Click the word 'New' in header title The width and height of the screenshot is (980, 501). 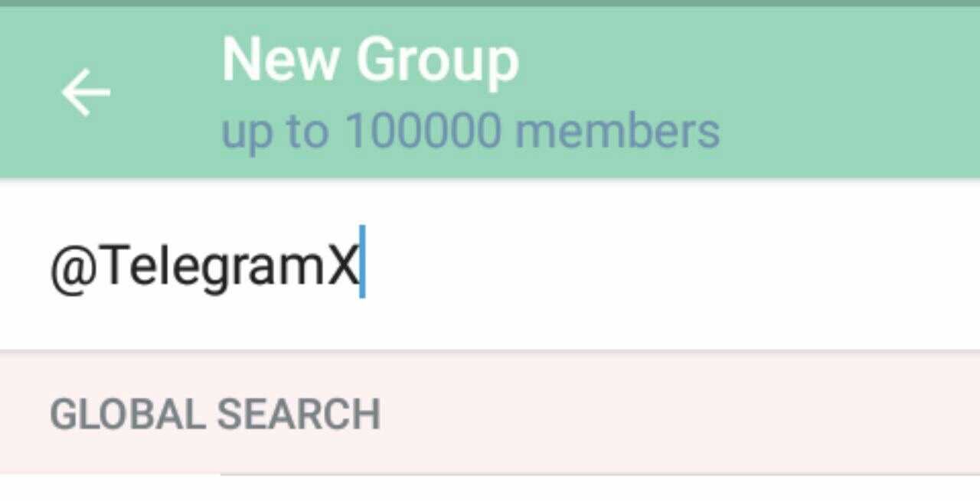(x=279, y=60)
